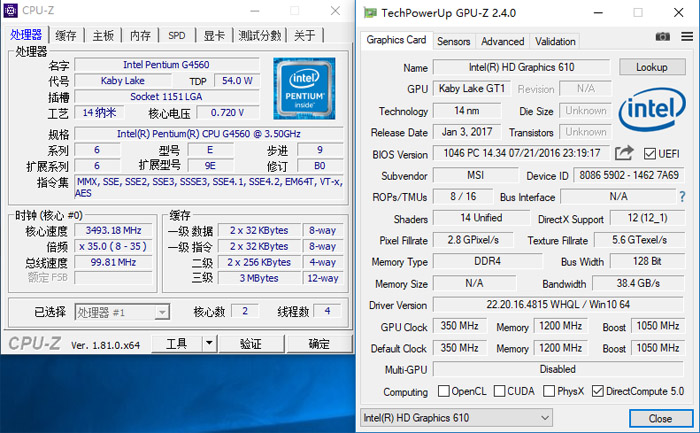Switch to the 缓存 tab
The height and width of the screenshot is (433, 700).
coord(66,35)
